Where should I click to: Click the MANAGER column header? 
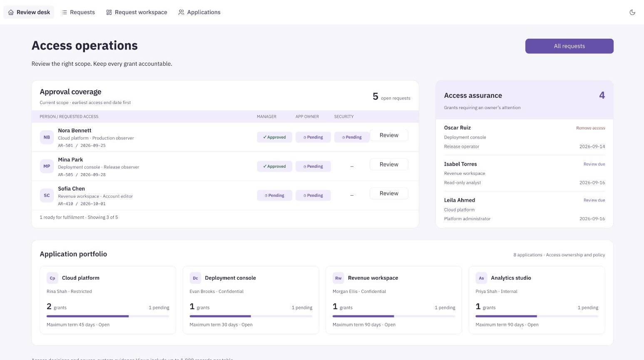coord(266,117)
